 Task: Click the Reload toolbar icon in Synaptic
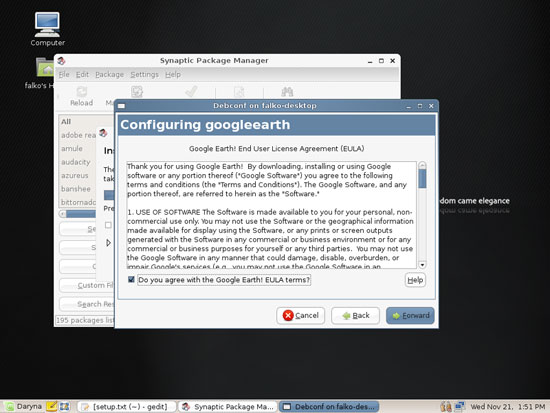(82, 92)
